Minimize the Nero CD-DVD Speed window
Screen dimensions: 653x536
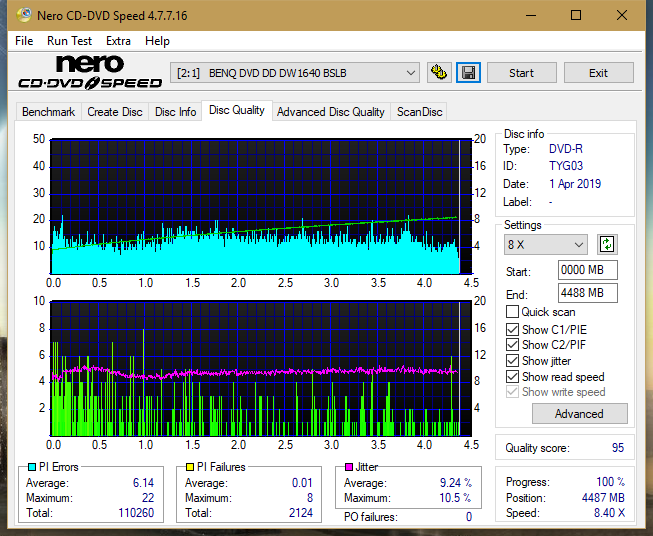pos(531,15)
